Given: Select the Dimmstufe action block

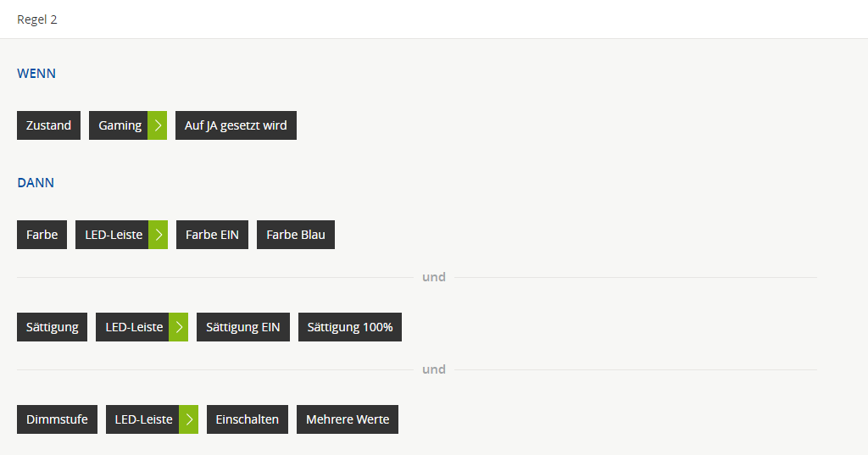Looking at the screenshot, I should 57,419.
